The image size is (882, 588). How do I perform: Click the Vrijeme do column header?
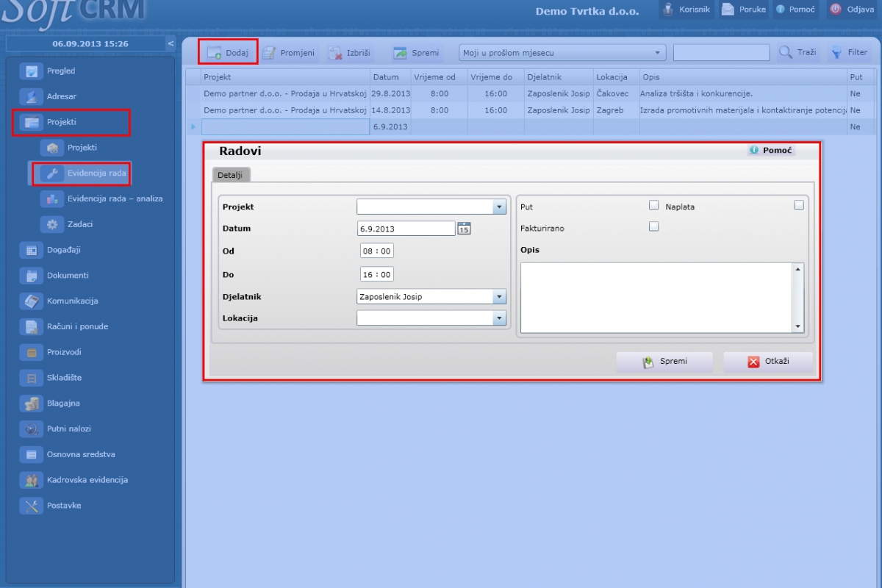(x=495, y=76)
